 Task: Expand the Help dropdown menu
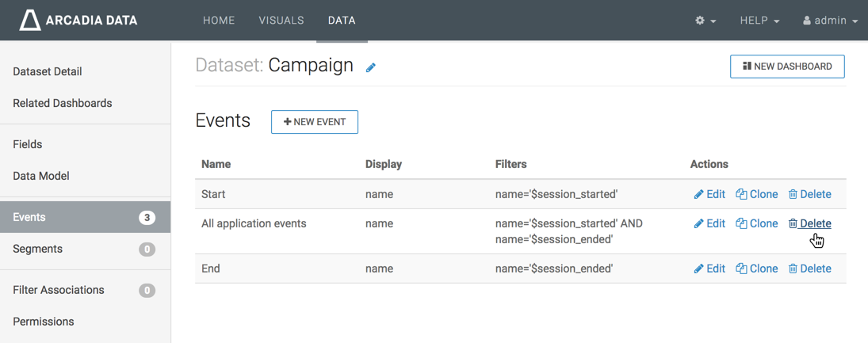click(759, 21)
